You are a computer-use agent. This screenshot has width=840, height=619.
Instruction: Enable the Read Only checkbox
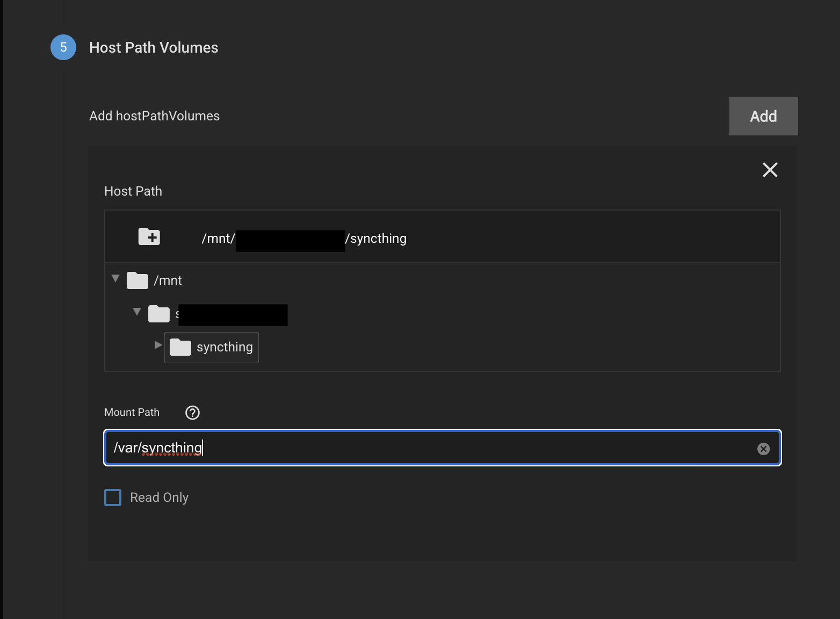click(x=113, y=498)
